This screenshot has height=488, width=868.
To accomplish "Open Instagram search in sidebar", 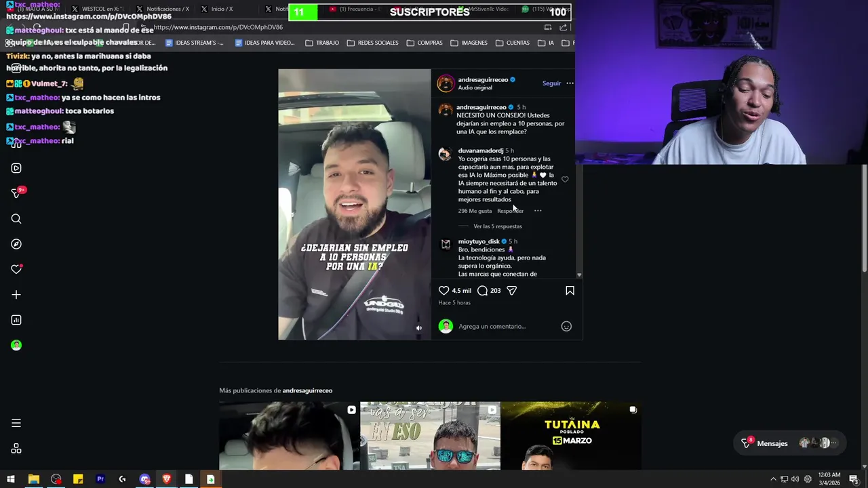I will click(16, 219).
